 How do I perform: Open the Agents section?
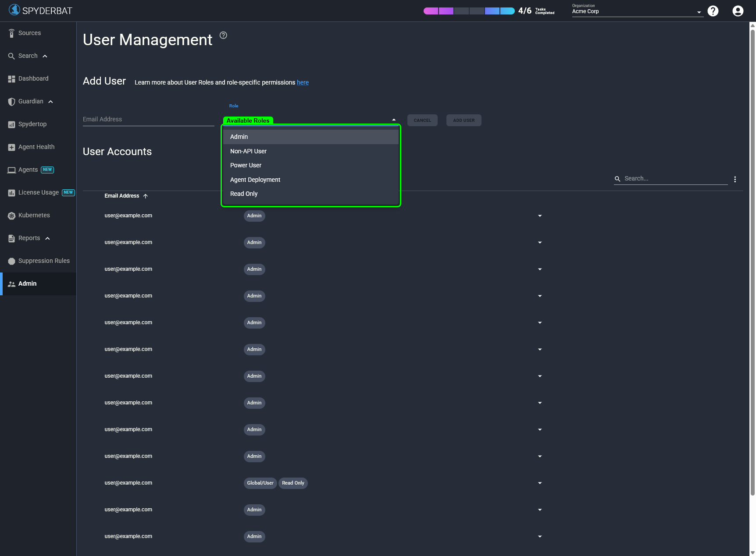[28, 170]
